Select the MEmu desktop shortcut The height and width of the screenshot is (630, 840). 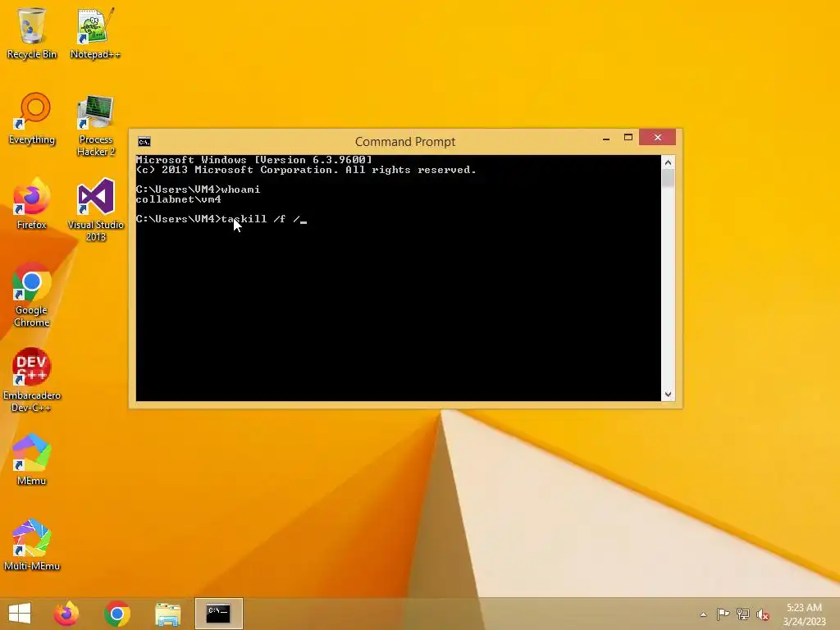pos(32,459)
